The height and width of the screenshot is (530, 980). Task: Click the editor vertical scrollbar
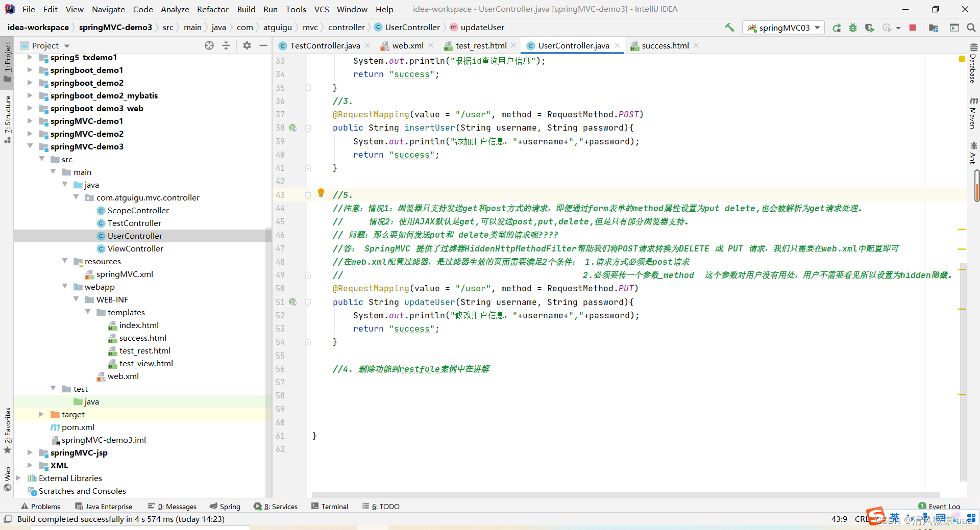point(963,372)
